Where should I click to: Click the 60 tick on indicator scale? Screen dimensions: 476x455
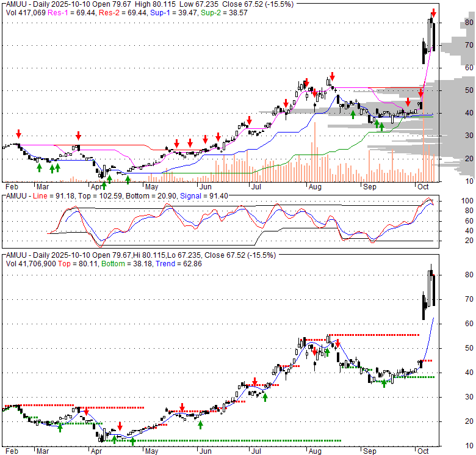[x=469, y=221]
